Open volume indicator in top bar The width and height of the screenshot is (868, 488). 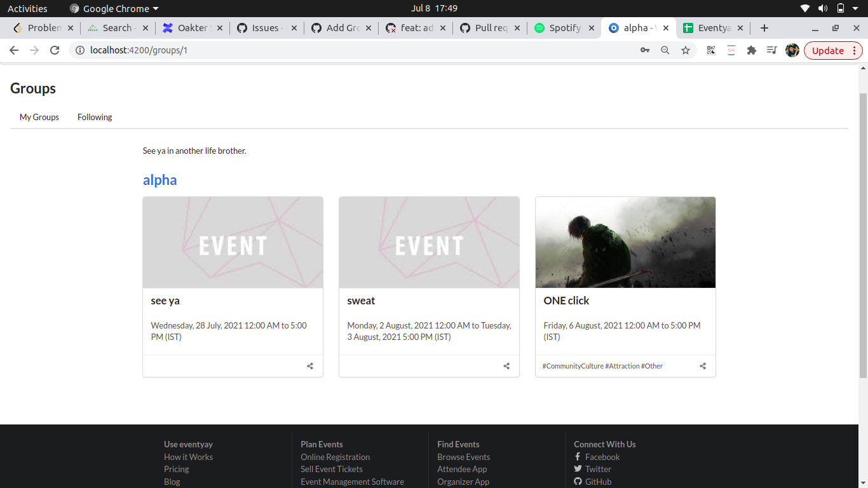point(823,8)
